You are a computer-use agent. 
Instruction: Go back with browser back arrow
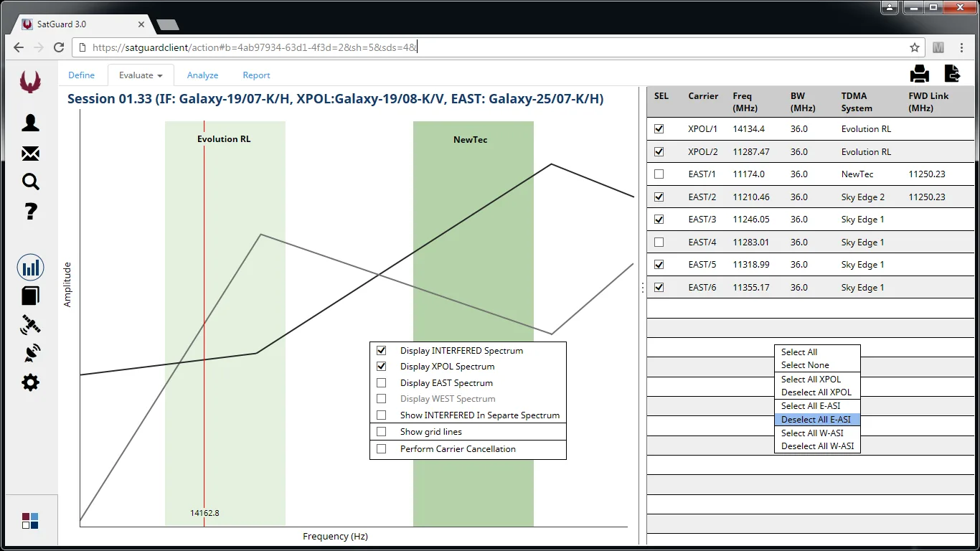pyautogui.click(x=19, y=47)
